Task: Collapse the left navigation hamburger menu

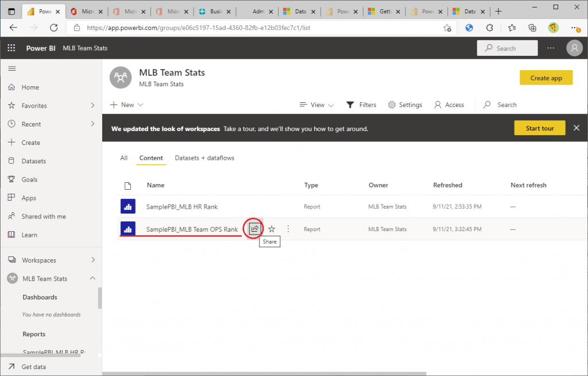Action: 12,68
